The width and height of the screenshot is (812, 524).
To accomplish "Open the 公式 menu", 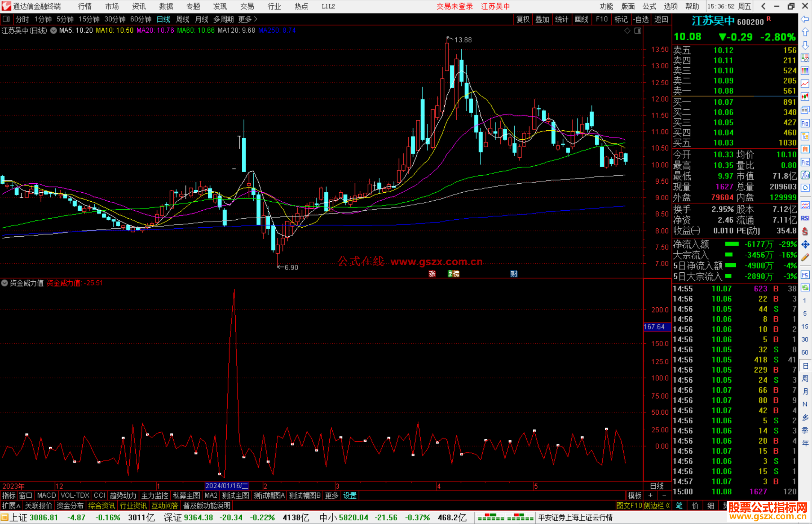I will [649, 6].
